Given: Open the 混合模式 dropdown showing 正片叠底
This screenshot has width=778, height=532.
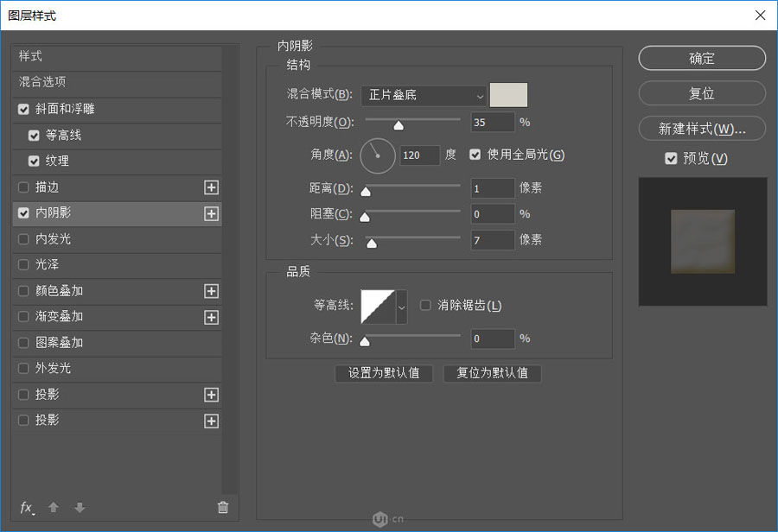Looking at the screenshot, I should click(x=424, y=95).
